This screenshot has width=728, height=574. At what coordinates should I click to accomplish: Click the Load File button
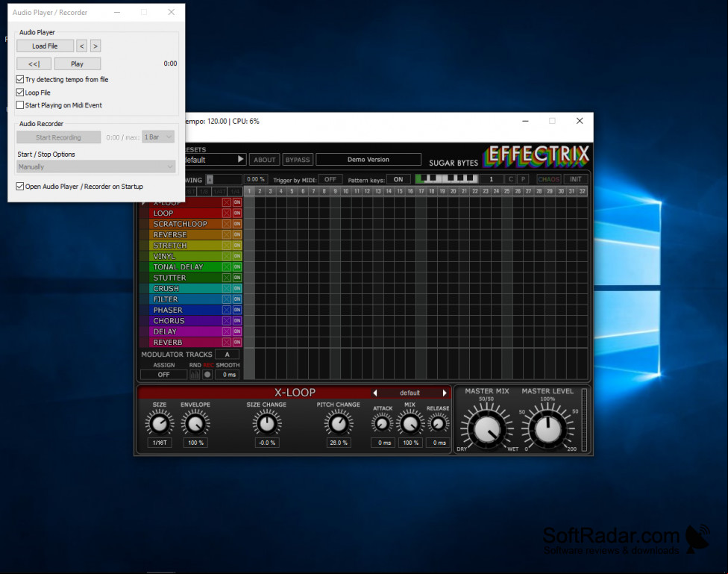click(45, 46)
